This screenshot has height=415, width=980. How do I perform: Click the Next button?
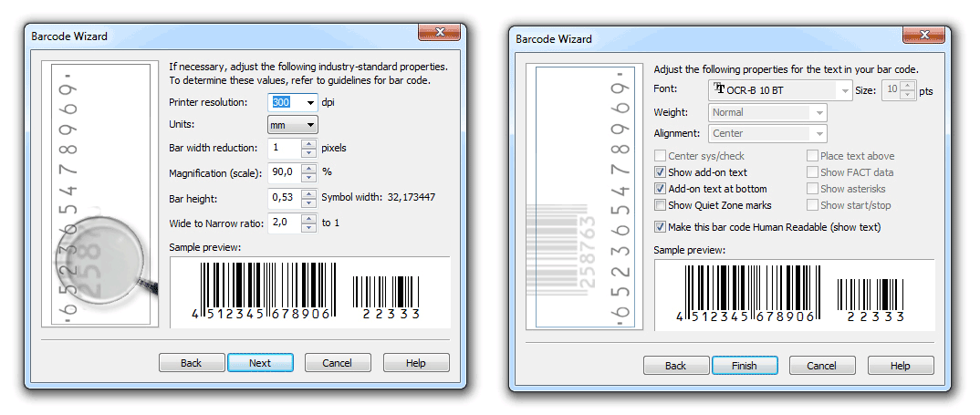pos(260,363)
